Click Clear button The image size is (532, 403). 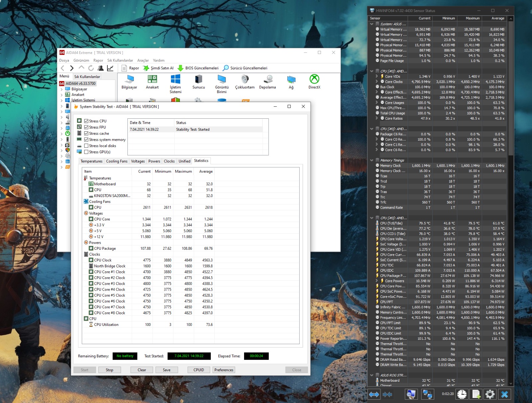tap(142, 370)
